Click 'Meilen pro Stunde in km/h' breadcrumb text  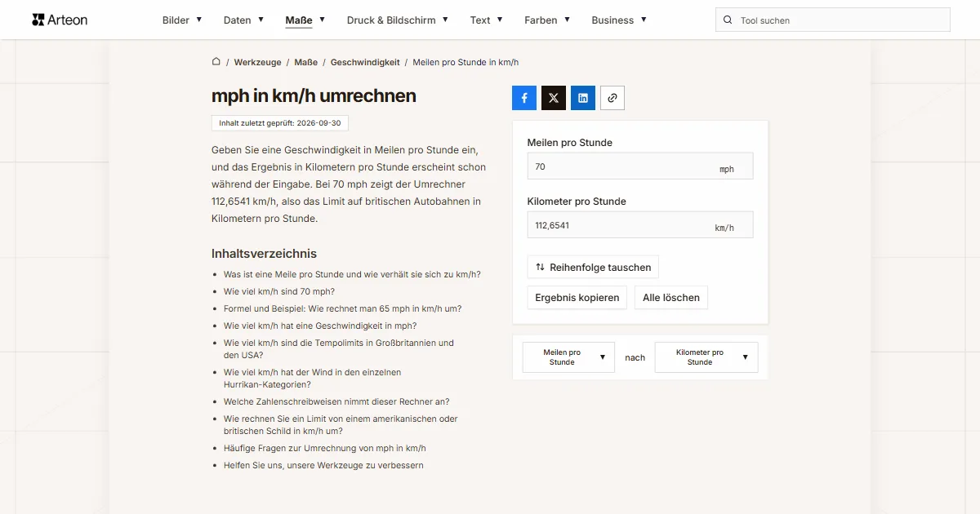pyautogui.click(x=465, y=62)
